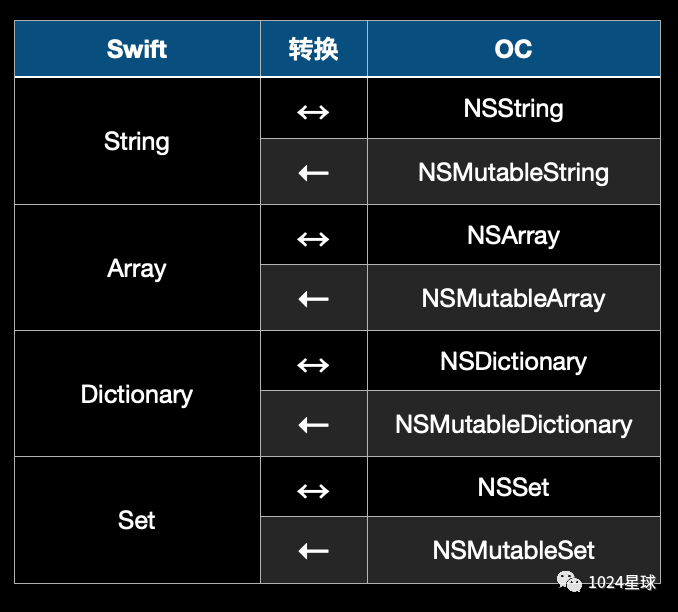The image size is (678, 612).
Task: Select the OC column header
Action: [x=514, y=49]
